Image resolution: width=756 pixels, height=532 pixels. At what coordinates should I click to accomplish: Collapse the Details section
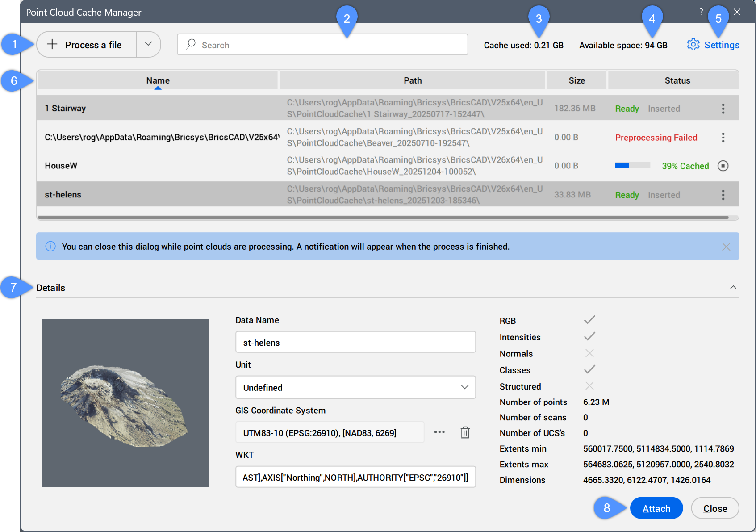pos(733,287)
